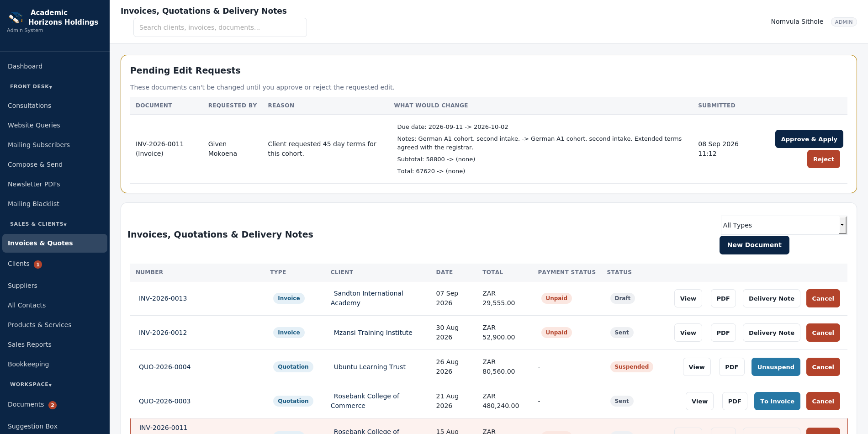The image size is (868, 434).
Task: Click the ADMIN role badge
Action: (x=843, y=22)
